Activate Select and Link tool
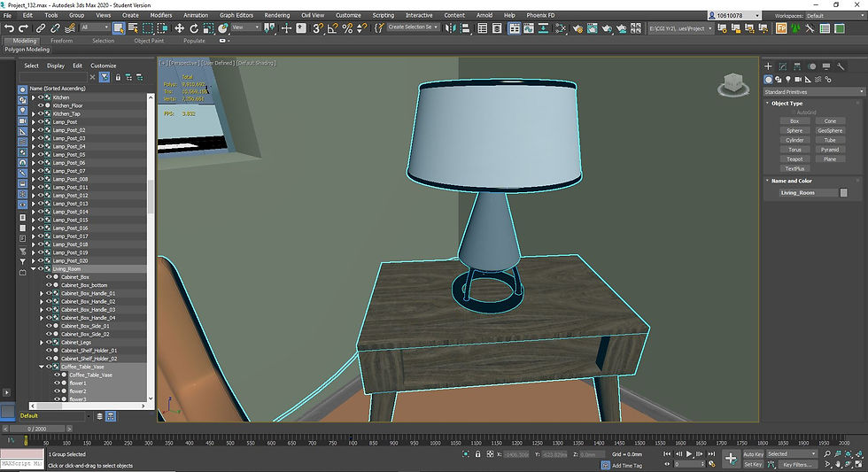The image size is (868, 472). (41, 27)
